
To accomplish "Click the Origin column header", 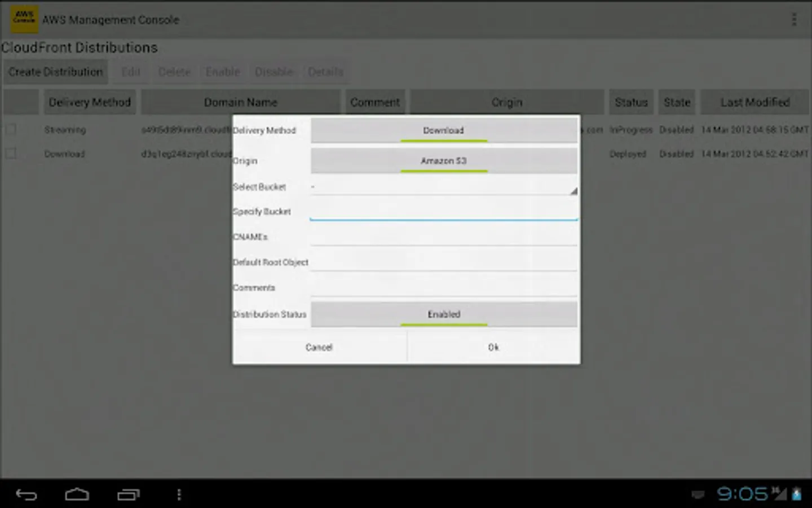I will click(x=507, y=102).
